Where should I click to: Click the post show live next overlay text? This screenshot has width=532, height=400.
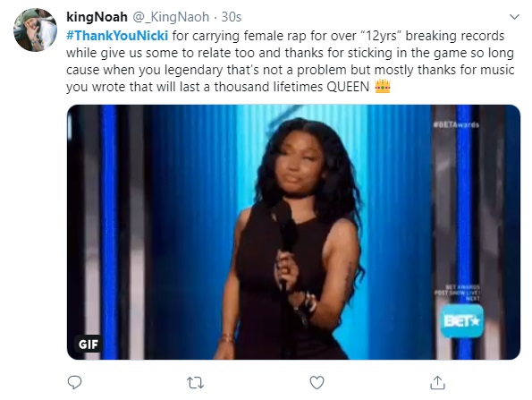[x=458, y=293]
